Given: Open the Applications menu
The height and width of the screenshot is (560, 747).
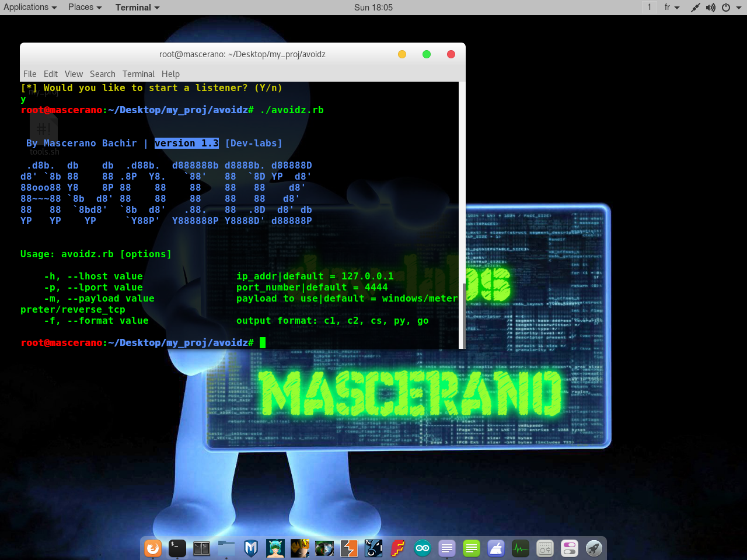Looking at the screenshot, I should pyautogui.click(x=30, y=7).
